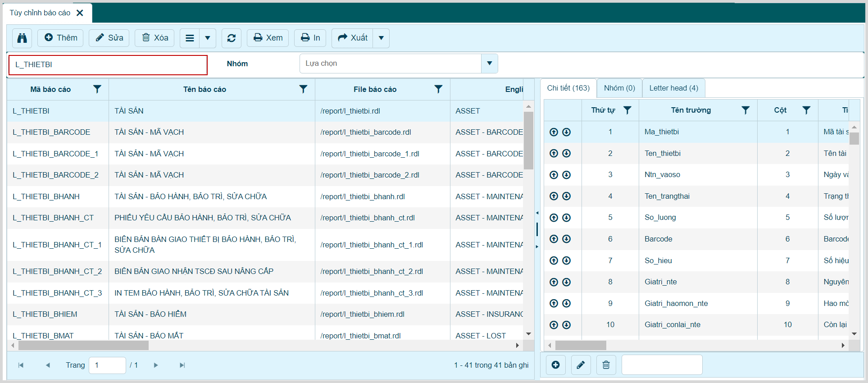Viewport: 868px width, 383px height.
Task: Click report list horizontal scrollbar thumb
Action: (x=83, y=346)
